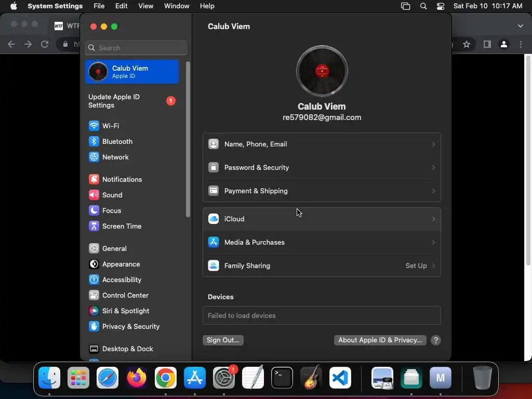
Task: Open Control Center in menu bar
Action: 441,6
